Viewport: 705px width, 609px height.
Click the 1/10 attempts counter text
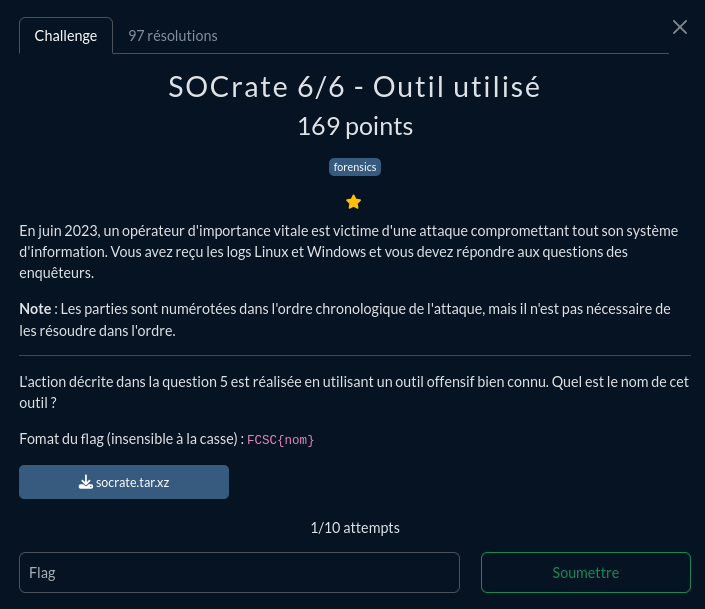(355, 528)
